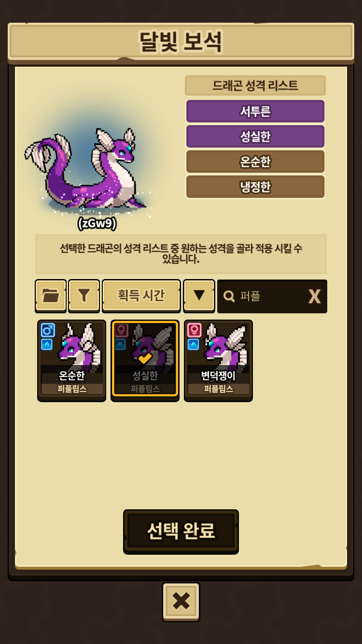Expand the 획득 시간 sort dropdown
Image resolution: width=362 pixels, height=644 pixels.
coord(141,295)
